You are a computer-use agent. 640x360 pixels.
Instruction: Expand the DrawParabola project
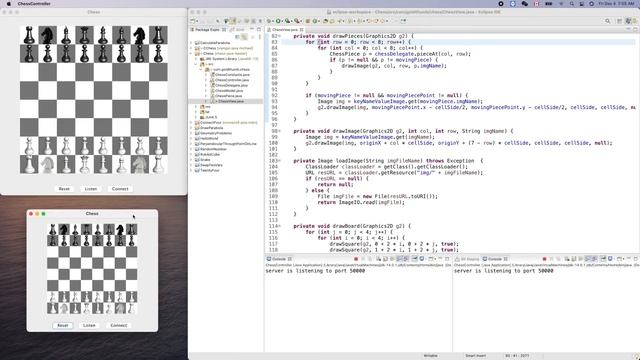click(191, 128)
